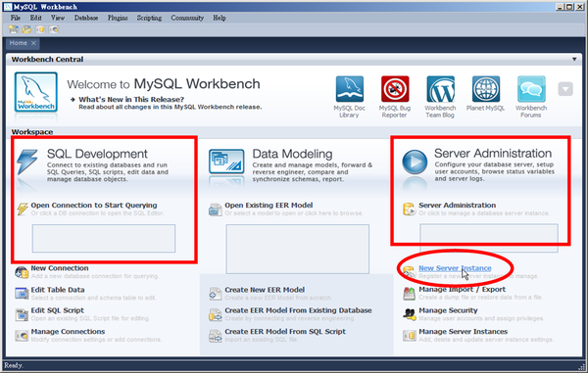
Task: Click the New Server Instance link
Action: [x=455, y=268]
